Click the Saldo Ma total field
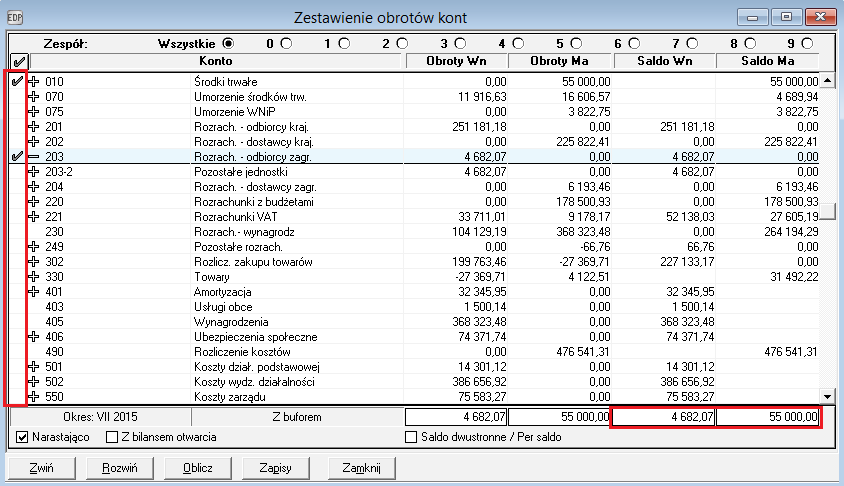The height and width of the screenshot is (486, 844). 768,417
